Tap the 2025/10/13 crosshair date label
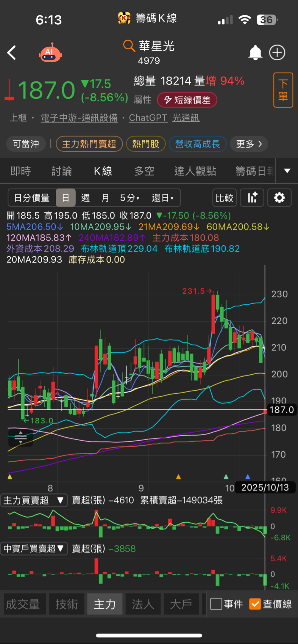 tap(265, 488)
